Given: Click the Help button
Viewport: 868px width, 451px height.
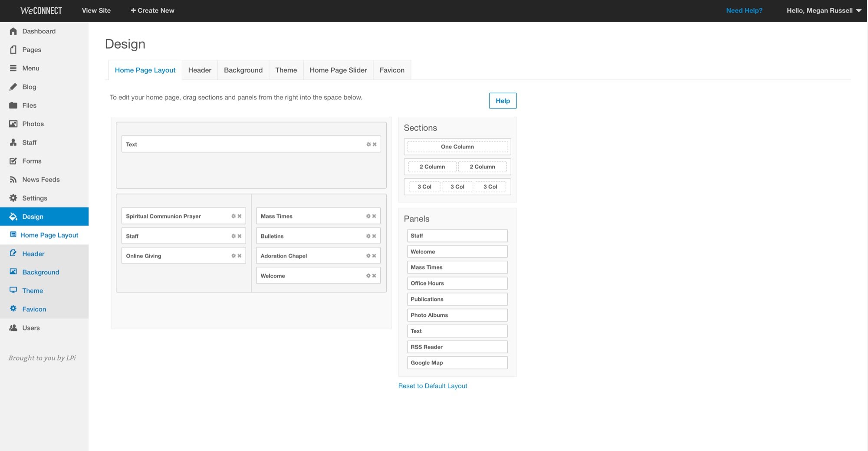Looking at the screenshot, I should [503, 101].
